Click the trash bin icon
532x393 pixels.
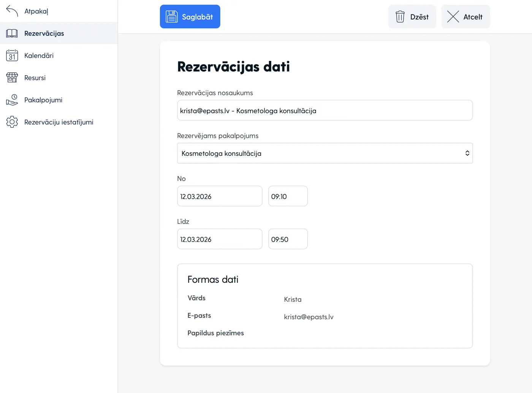pyautogui.click(x=400, y=17)
